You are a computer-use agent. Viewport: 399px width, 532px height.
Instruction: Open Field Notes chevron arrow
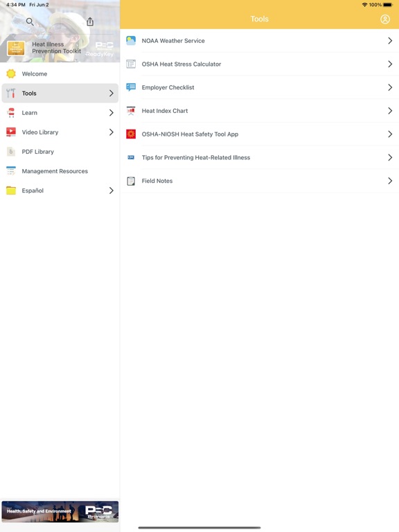coord(390,181)
